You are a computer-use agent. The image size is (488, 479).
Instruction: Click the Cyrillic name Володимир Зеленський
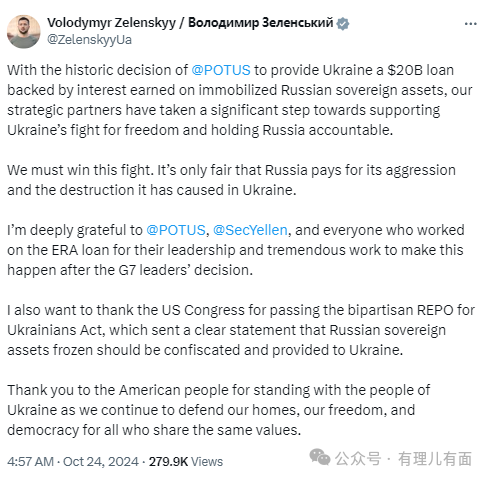click(x=261, y=23)
